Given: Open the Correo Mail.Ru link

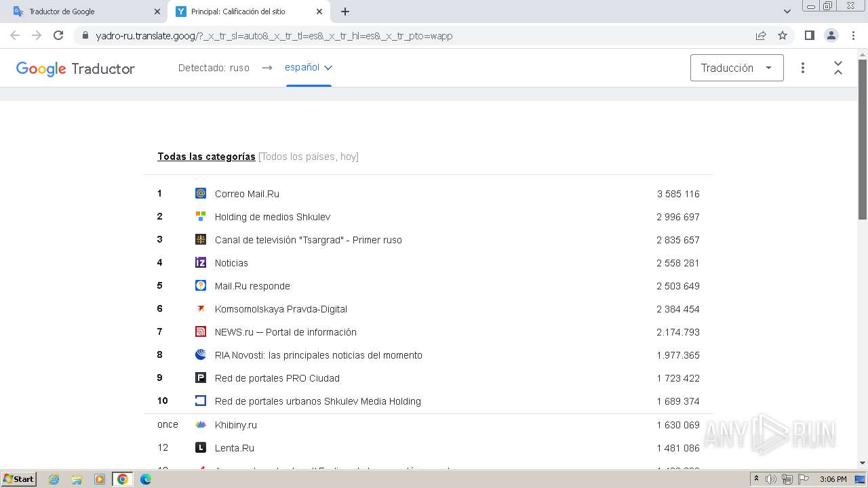Looking at the screenshot, I should (247, 194).
